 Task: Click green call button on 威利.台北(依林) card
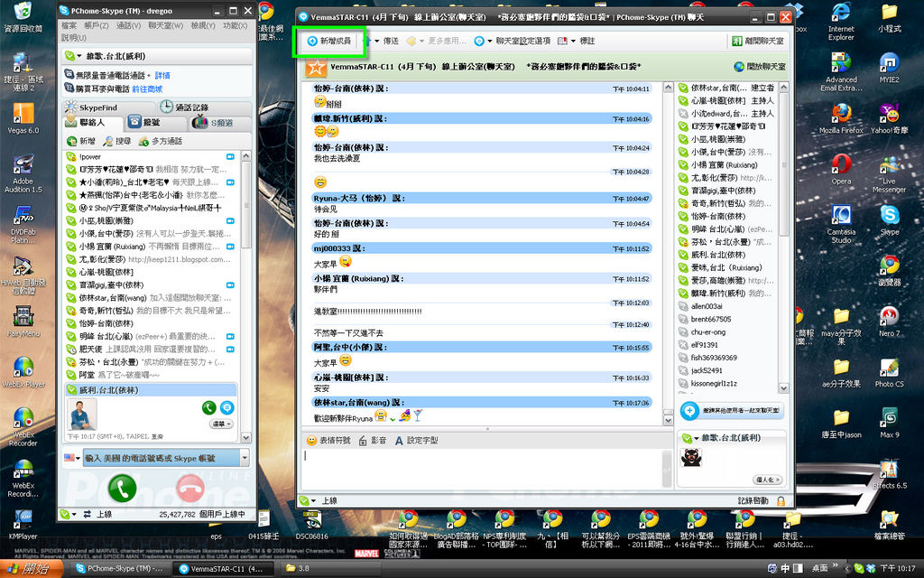pos(208,407)
